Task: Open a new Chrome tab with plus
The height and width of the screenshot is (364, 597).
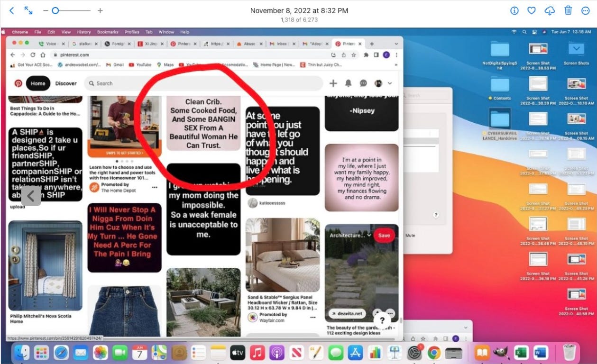Action: click(x=372, y=44)
